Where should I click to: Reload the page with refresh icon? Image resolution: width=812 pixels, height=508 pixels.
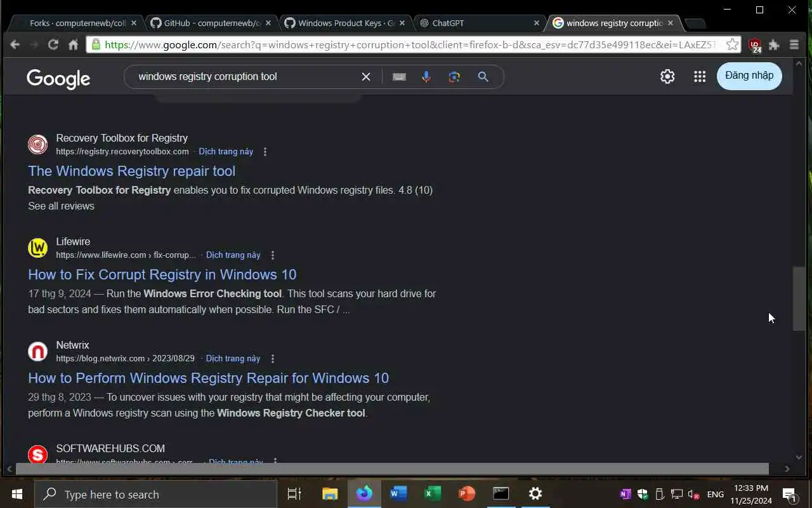pyautogui.click(x=53, y=44)
